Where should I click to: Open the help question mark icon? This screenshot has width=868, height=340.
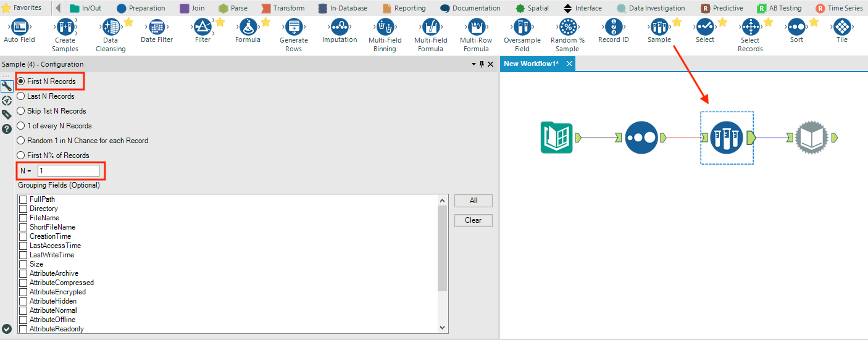[x=7, y=129]
